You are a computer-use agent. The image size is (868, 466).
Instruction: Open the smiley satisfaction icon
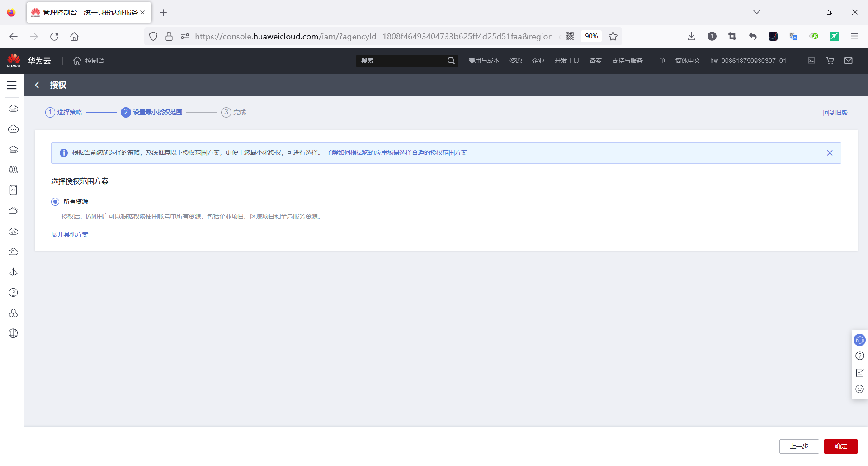[859, 389]
